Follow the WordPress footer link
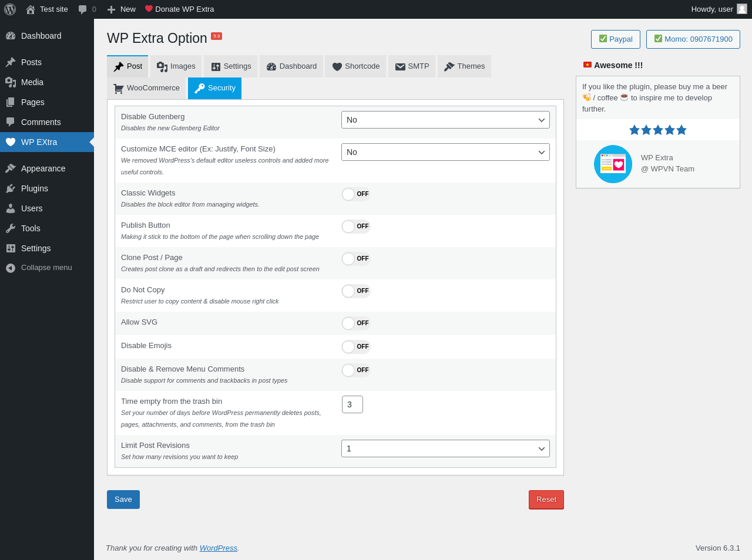The width and height of the screenshot is (752, 560). point(219,548)
